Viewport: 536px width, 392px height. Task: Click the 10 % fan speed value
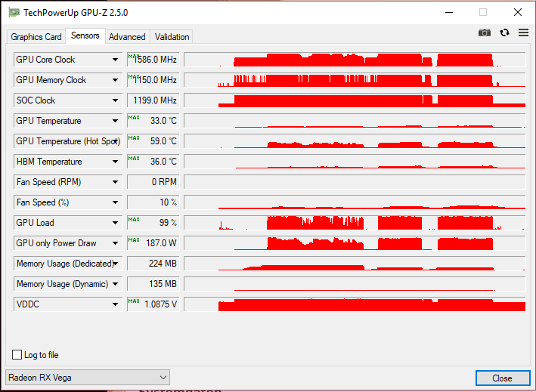click(153, 202)
